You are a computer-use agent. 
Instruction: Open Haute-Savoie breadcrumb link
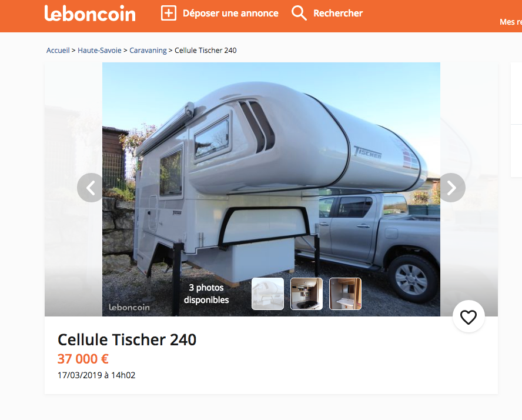tap(99, 50)
